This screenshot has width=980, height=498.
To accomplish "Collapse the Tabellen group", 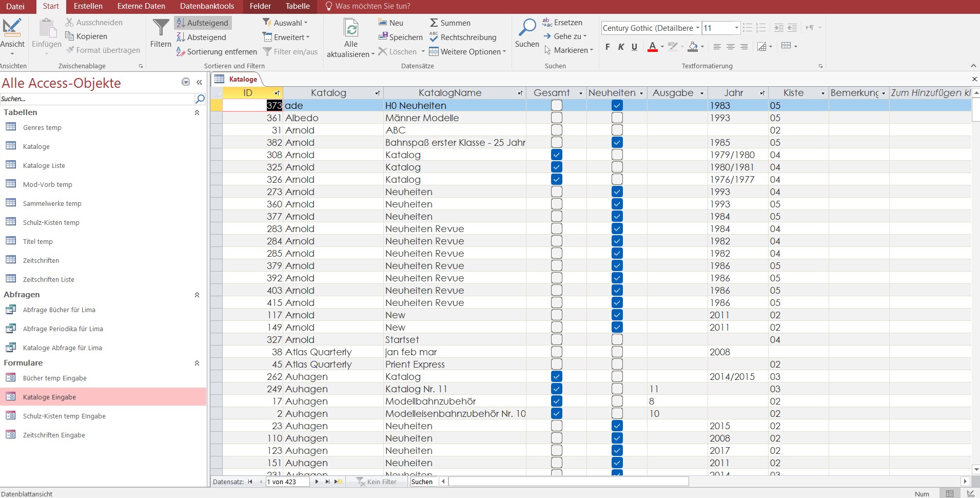I will point(197,112).
